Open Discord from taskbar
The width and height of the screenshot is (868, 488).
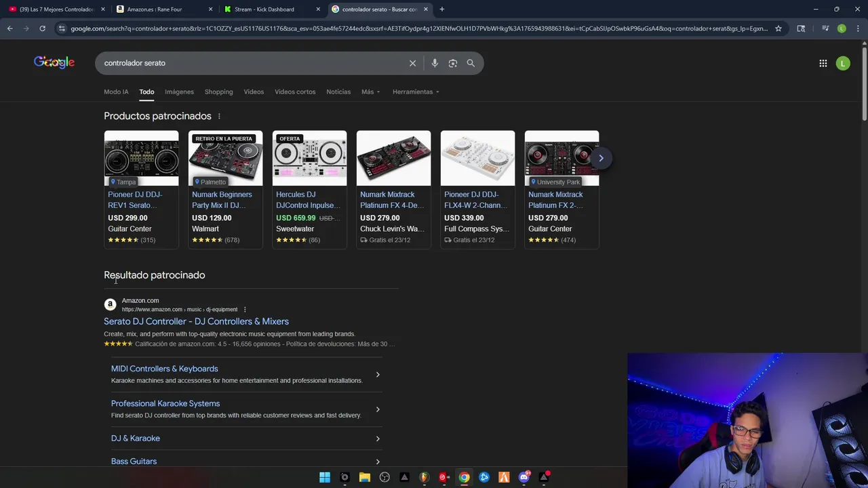[x=524, y=477]
